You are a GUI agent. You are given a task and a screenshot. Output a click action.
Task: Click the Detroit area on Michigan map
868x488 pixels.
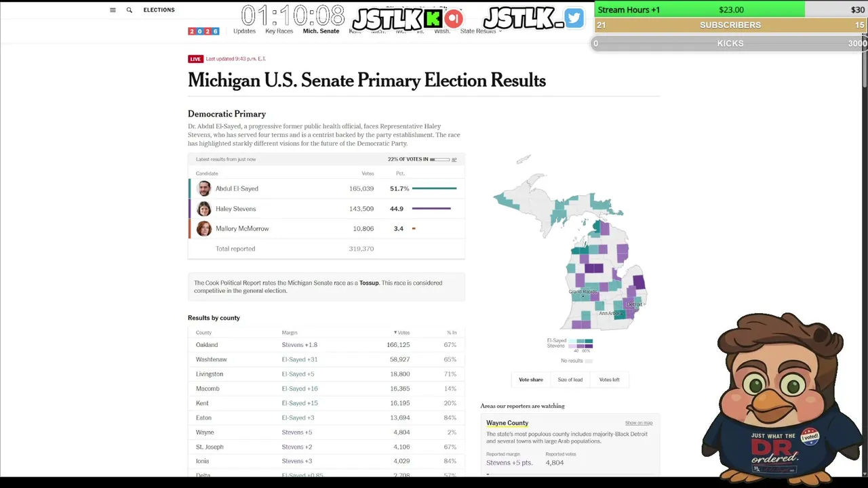click(634, 305)
